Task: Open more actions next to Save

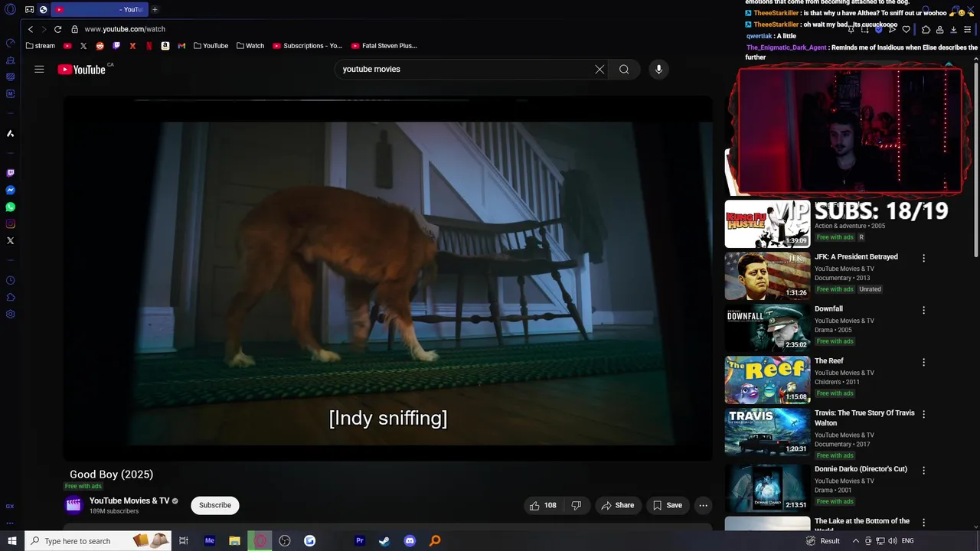Action: [703, 505]
